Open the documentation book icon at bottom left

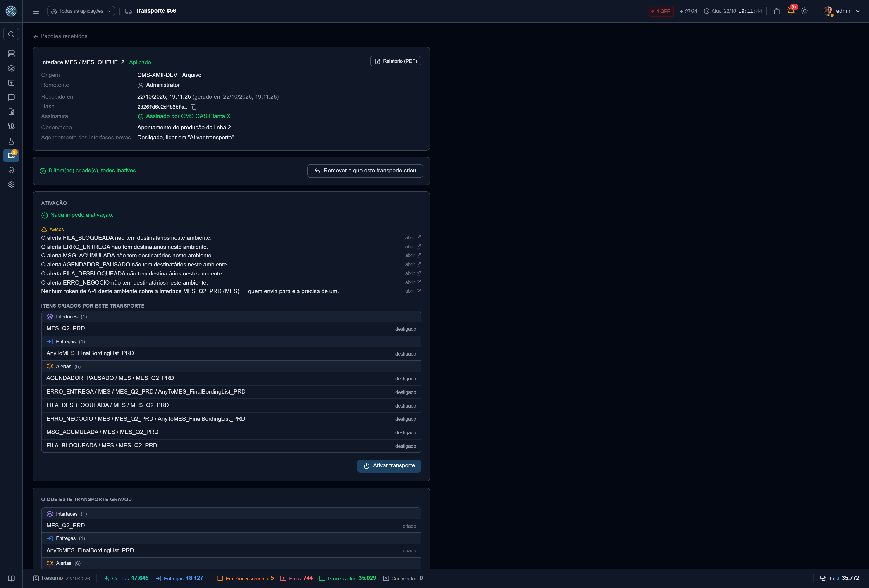[11, 578]
